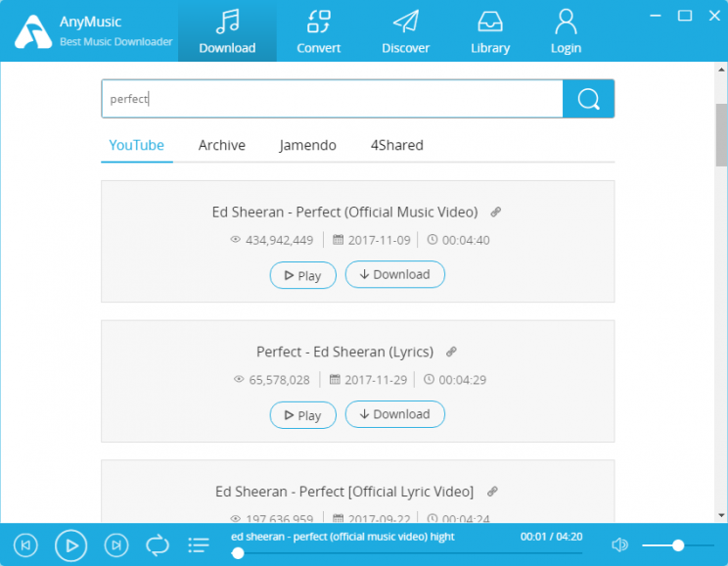This screenshot has width=728, height=566.
Task: Select the Archive source tab
Action: [x=222, y=145]
